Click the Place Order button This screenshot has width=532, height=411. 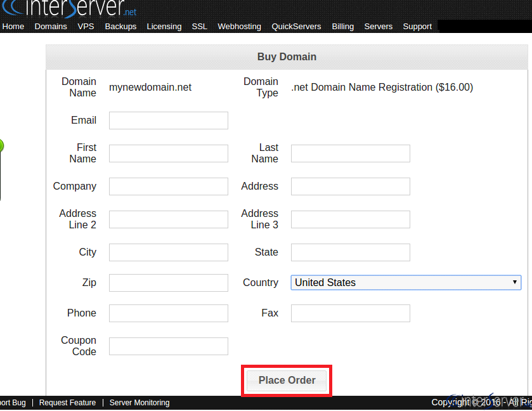(x=287, y=381)
